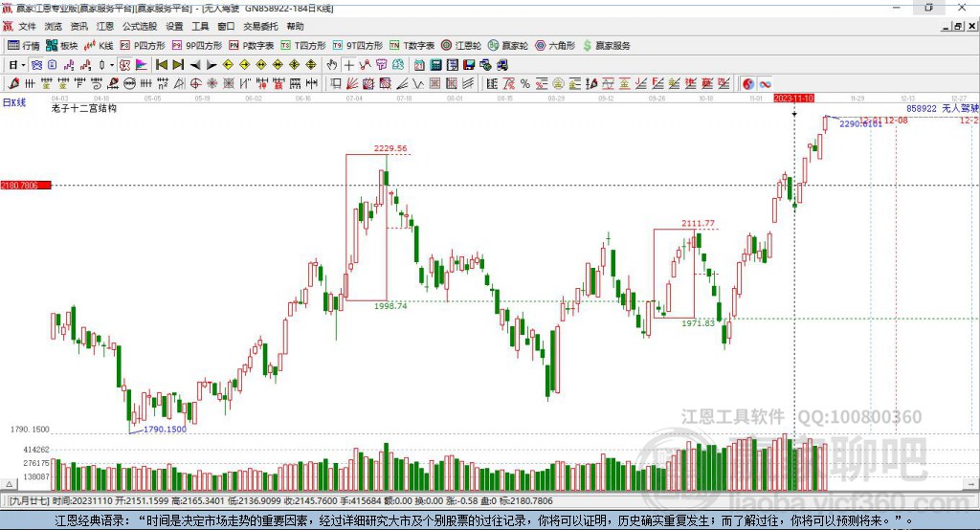This screenshot has height=530, width=980.
Task: Click the 1790.1500 bottom price annotation
Action: pos(165,430)
